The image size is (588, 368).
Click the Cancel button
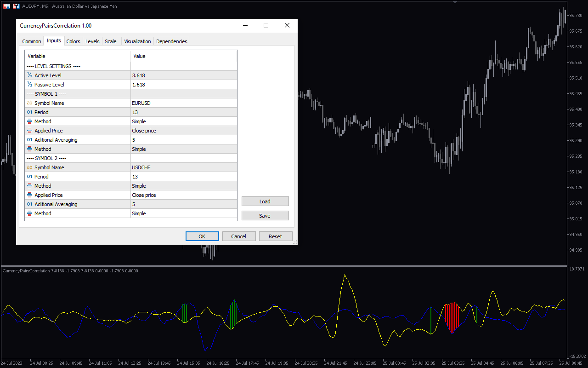pyautogui.click(x=239, y=236)
